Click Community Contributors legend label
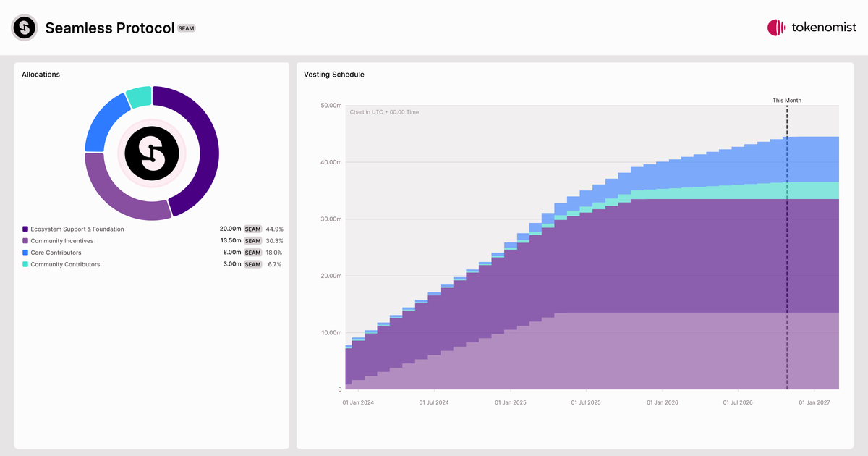This screenshot has width=868, height=456. coord(65,264)
